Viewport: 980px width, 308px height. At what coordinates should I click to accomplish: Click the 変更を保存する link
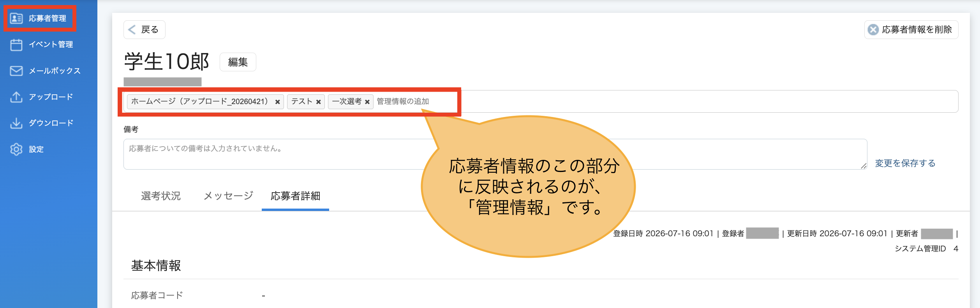905,163
